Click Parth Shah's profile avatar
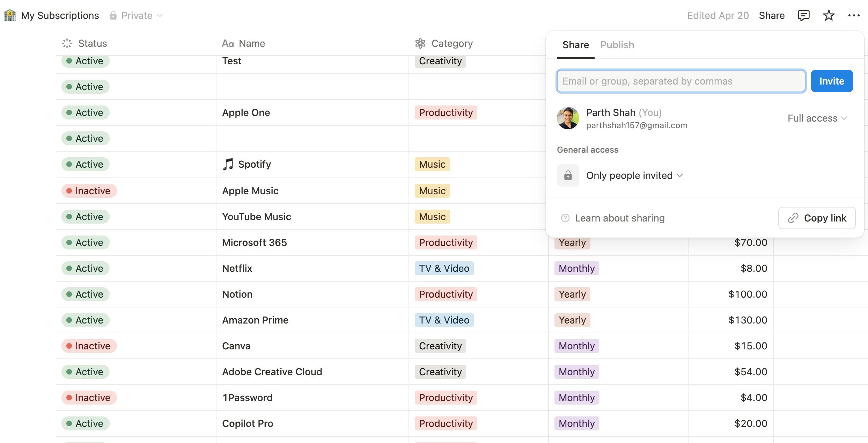This screenshot has width=868, height=443. [568, 118]
